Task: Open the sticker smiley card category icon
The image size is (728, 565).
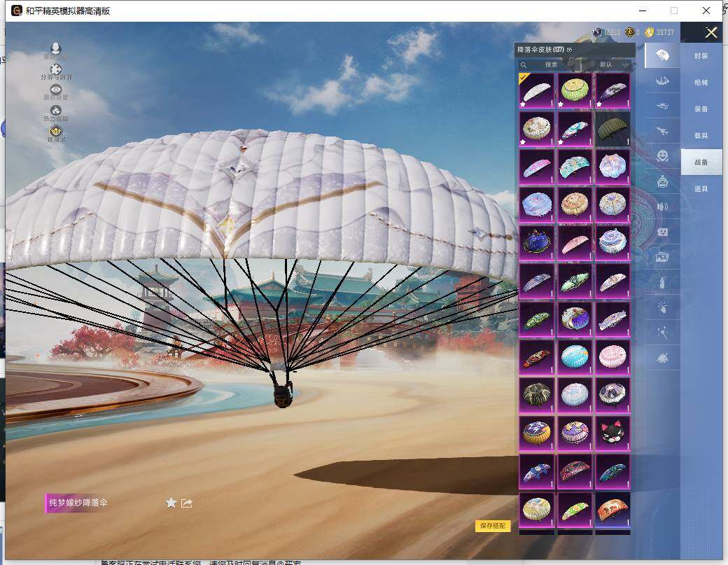Action: click(x=662, y=232)
